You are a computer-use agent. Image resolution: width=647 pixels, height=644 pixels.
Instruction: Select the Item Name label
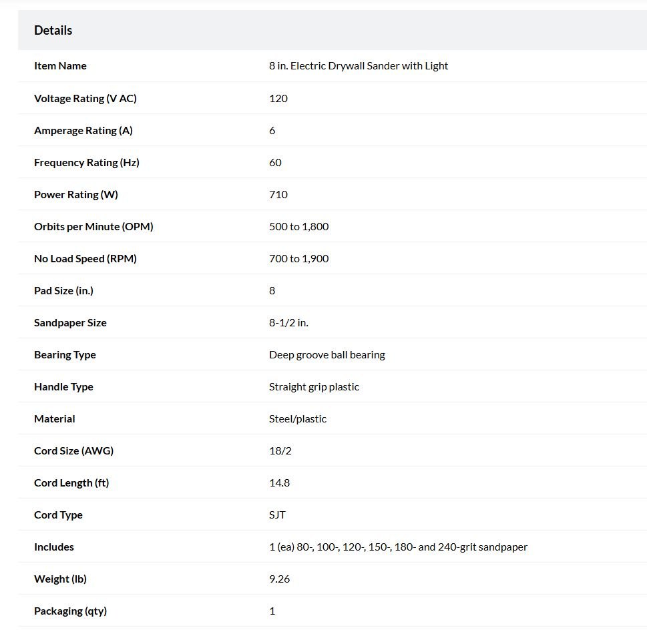pos(60,66)
